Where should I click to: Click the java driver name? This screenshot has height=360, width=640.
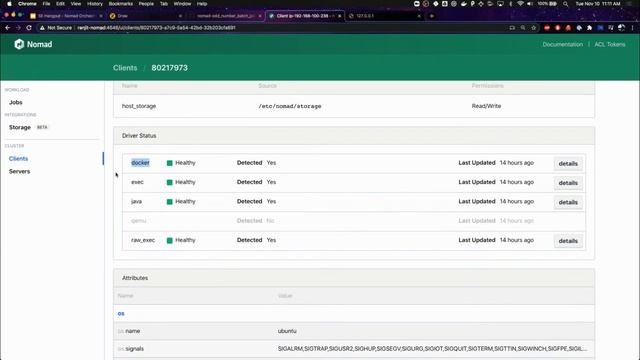[136, 201]
